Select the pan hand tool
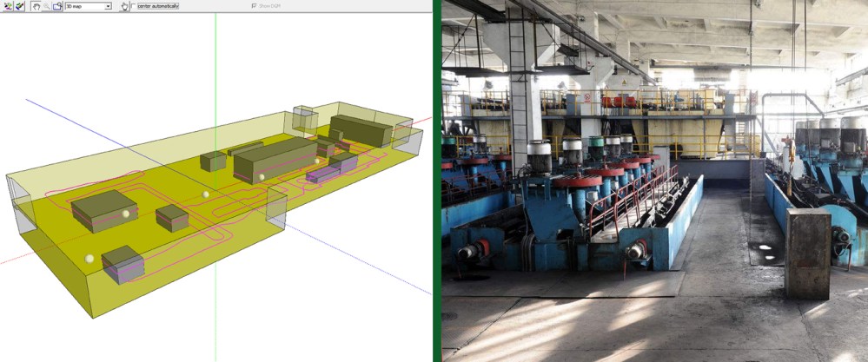 [x=36, y=5]
